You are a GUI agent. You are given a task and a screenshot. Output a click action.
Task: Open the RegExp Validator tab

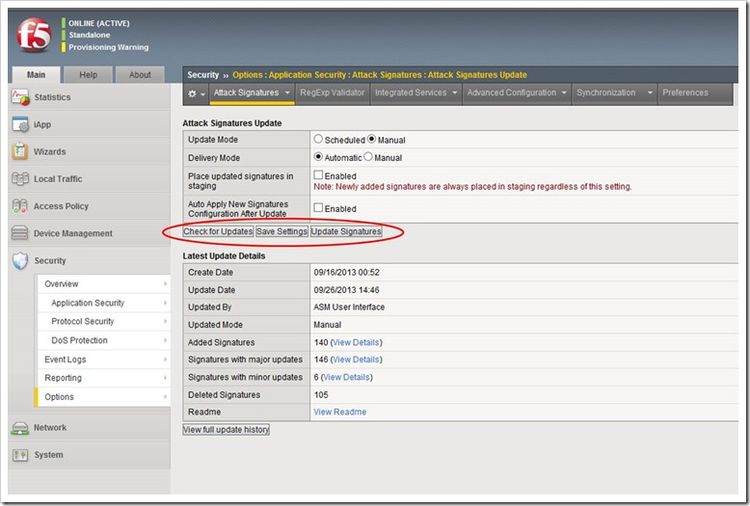pyautogui.click(x=333, y=93)
